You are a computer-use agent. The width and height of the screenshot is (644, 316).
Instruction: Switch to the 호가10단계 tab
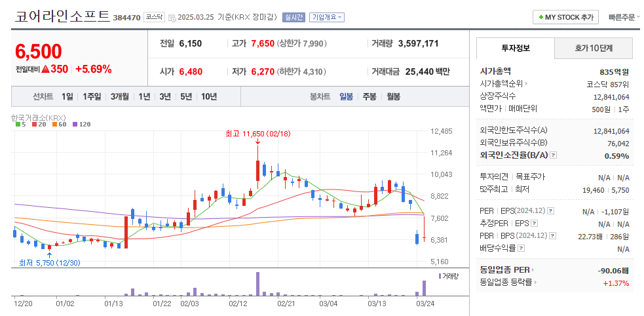point(594,48)
